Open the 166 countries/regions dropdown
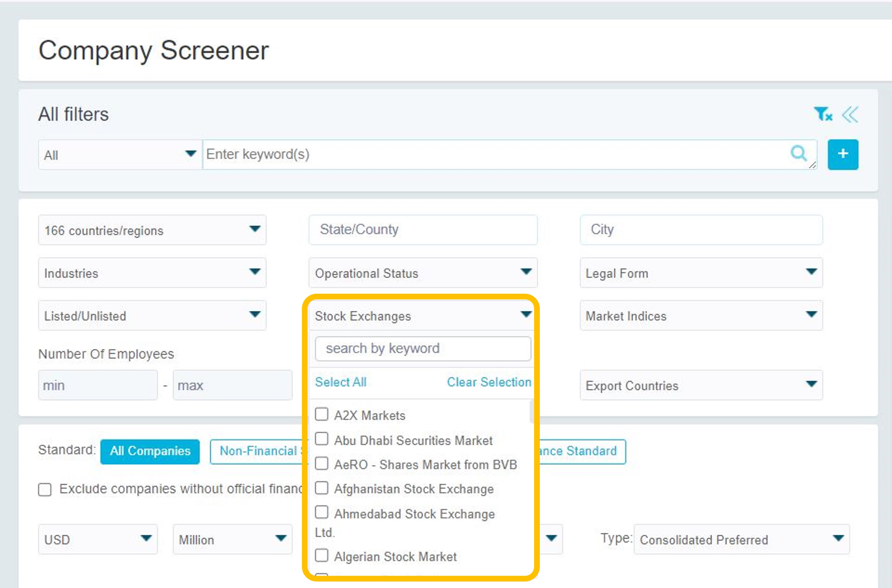Screen dimensions: 892x588 [x=152, y=230]
